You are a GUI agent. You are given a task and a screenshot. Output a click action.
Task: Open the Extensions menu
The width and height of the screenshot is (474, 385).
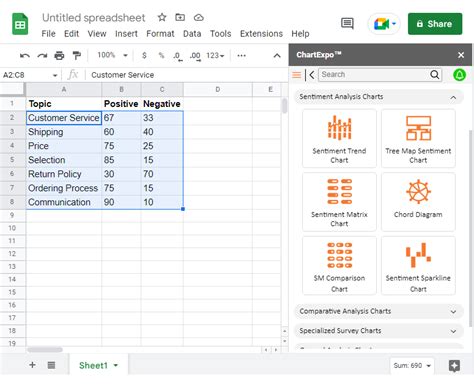point(261,34)
